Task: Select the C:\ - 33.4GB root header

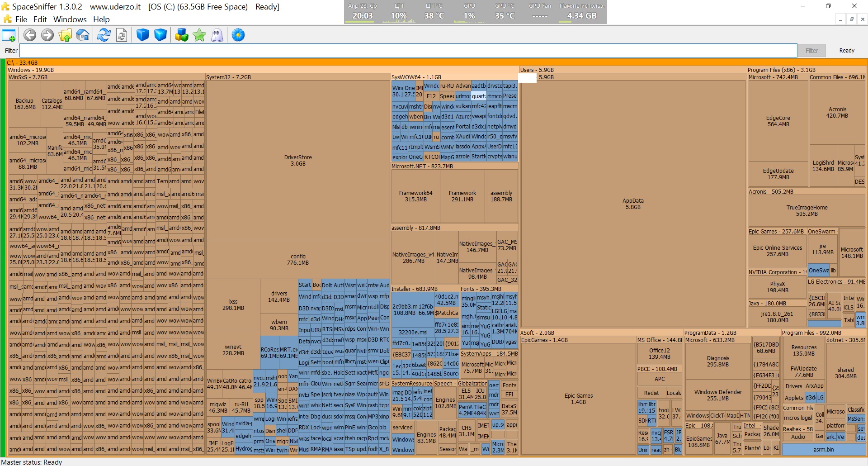Action: [x=436, y=62]
